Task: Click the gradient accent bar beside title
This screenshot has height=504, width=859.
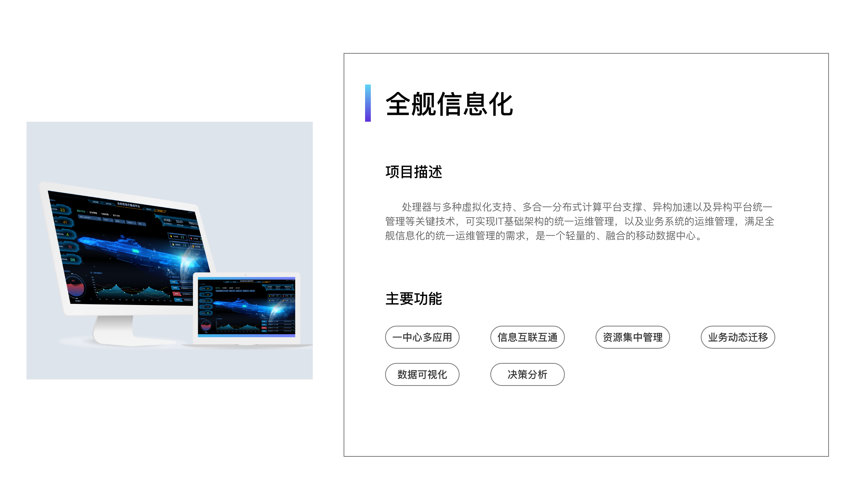Action: coord(368,103)
